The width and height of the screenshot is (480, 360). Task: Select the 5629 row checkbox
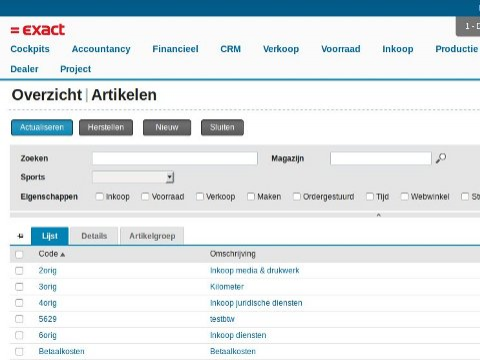click(19, 319)
